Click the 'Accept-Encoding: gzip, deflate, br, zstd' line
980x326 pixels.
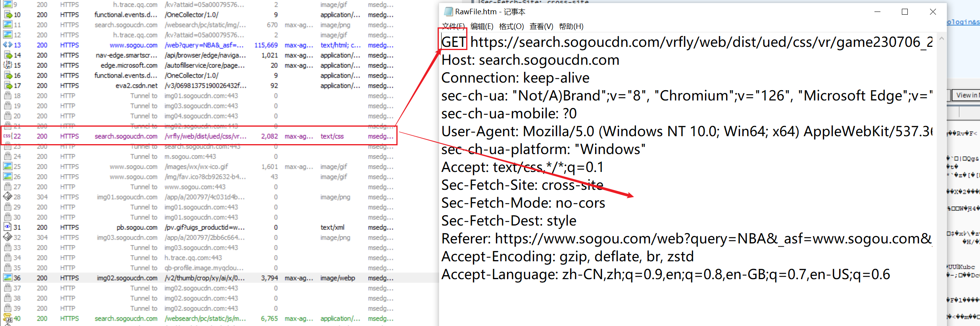coord(567,257)
